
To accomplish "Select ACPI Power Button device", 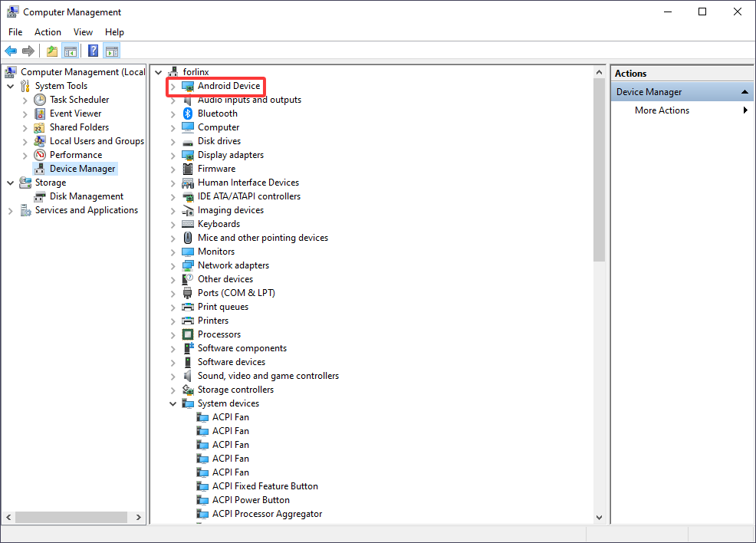I will pyautogui.click(x=251, y=500).
